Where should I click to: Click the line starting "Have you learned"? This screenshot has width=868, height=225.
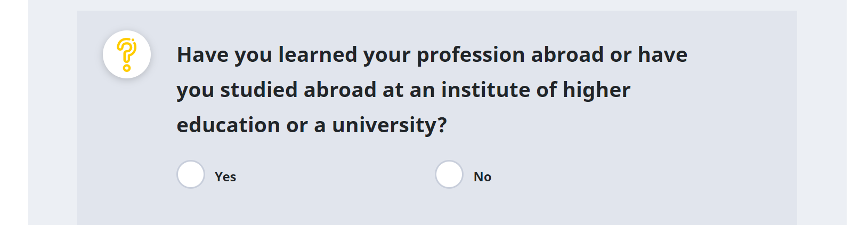coord(432,55)
